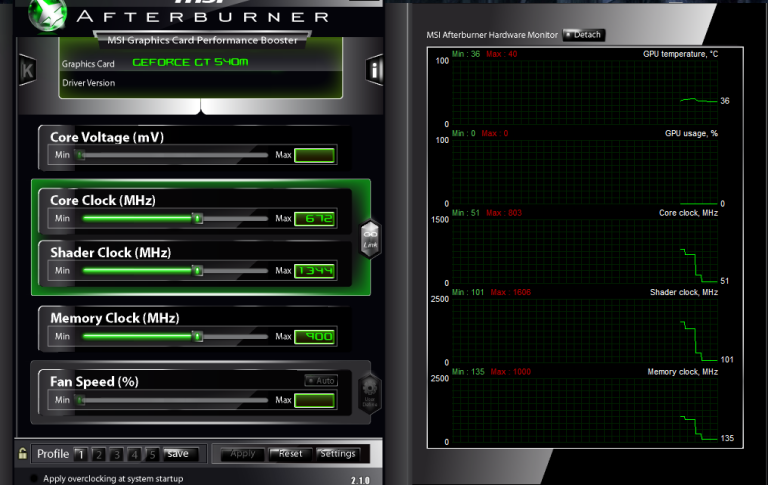The image size is (768, 485).
Task: Detach the Hardware Monitor
Action: (584, 35)
